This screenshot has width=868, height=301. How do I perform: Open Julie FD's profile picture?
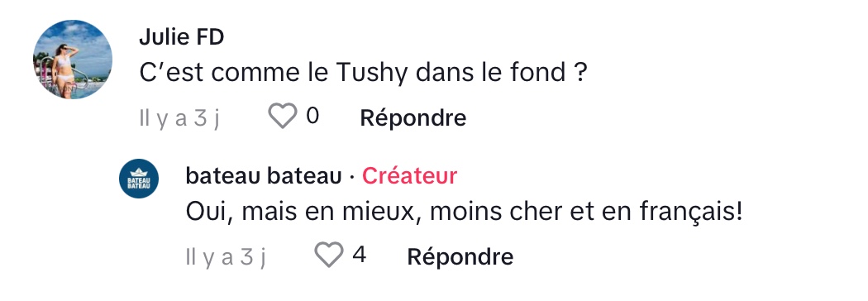[73, 60]
